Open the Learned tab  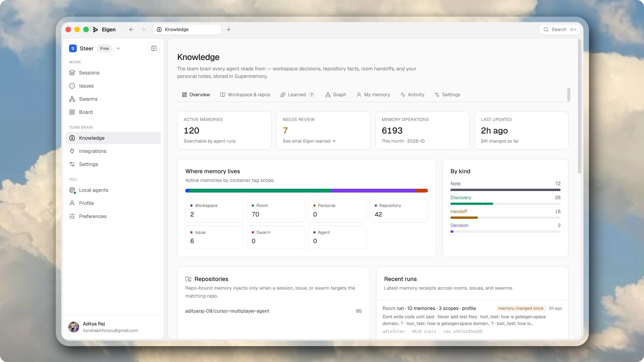point(297,95)
